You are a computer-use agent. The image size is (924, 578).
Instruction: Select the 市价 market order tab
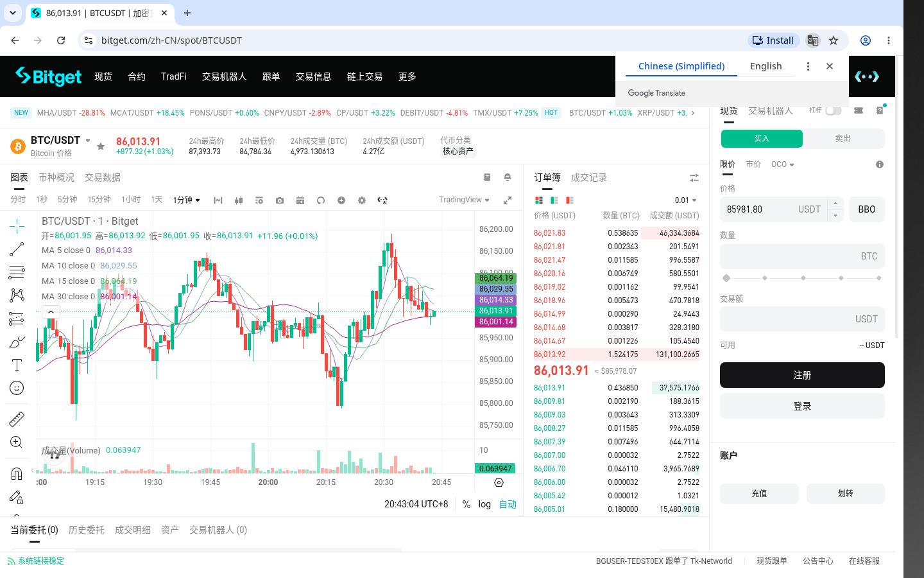[753, 164]
